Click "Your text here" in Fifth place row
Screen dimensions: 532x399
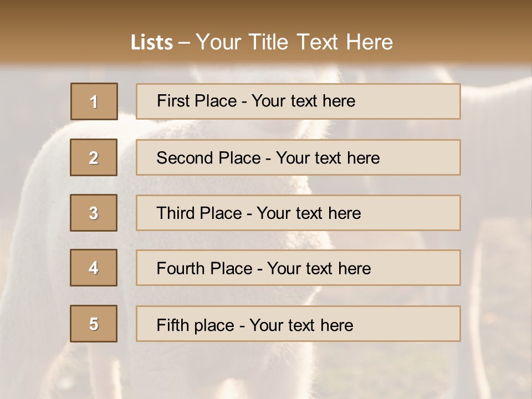pos(301,325)
